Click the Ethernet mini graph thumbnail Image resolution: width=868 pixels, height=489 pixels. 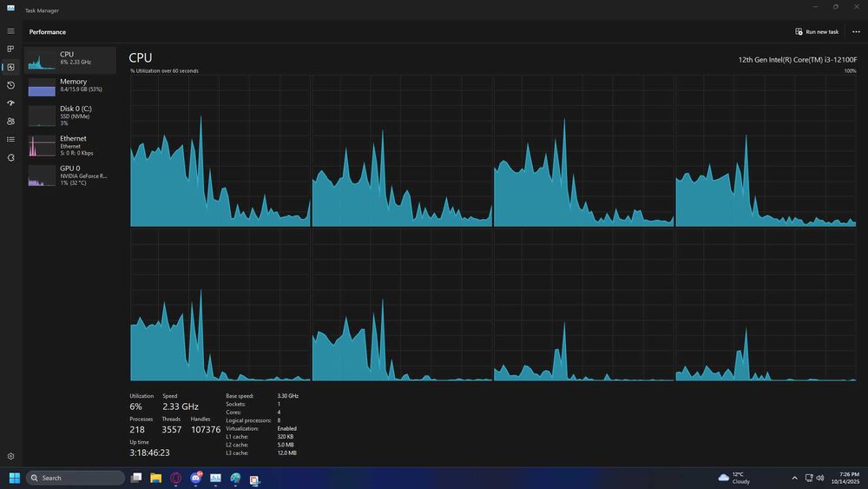42,146
